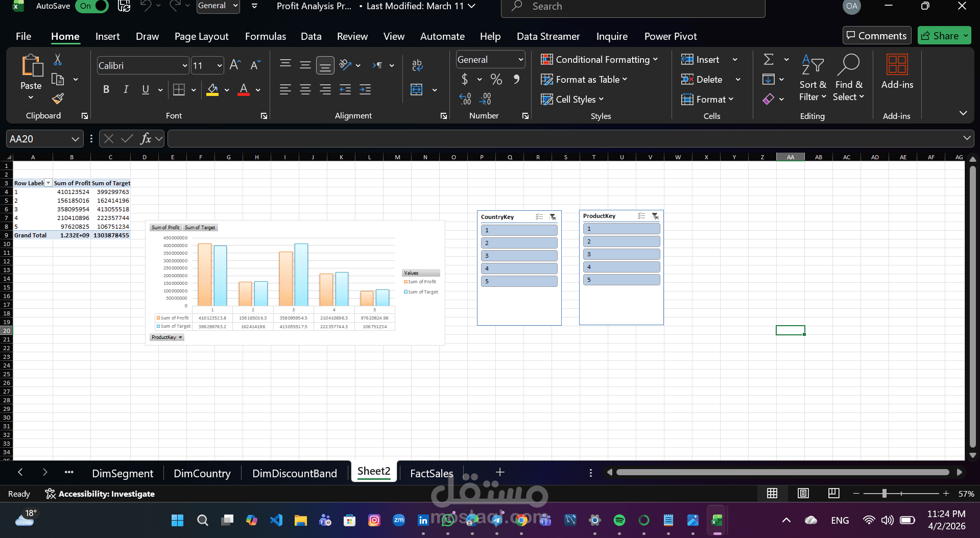This screenshot has height=538, width=980.
Task: Open the Format Painter tool
Action: click(57, 99)
